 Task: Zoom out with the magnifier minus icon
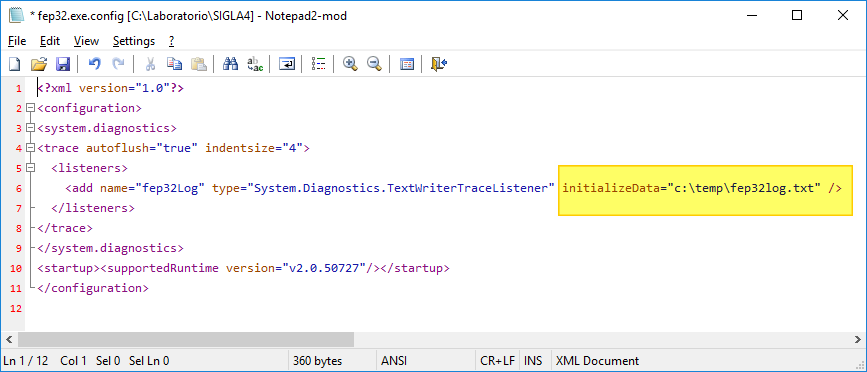click(374, 64)
